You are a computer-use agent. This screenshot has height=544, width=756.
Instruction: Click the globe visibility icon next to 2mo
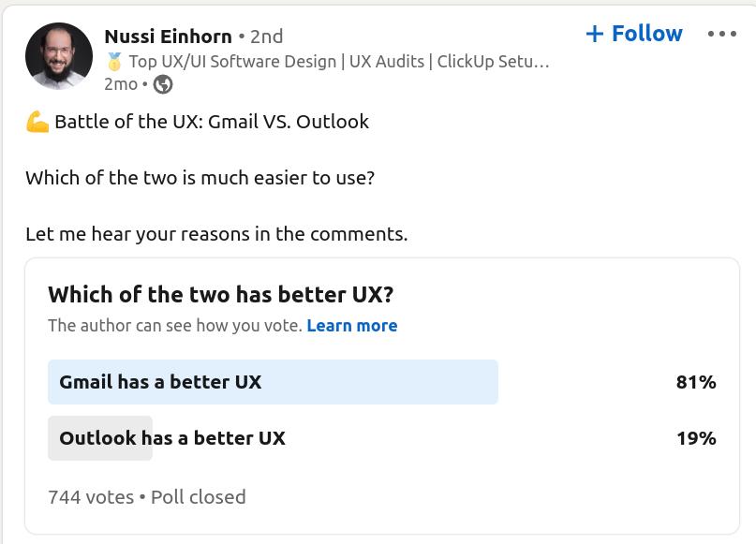161,82
